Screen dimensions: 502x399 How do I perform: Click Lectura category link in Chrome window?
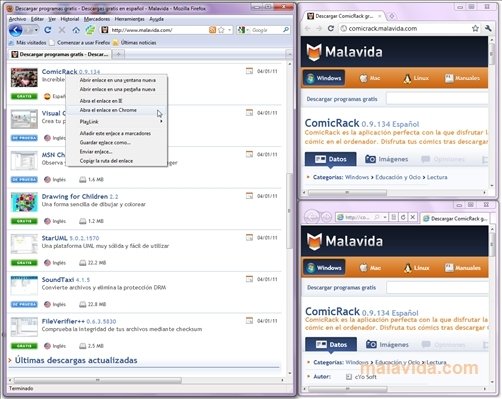[x=437, y=177]
